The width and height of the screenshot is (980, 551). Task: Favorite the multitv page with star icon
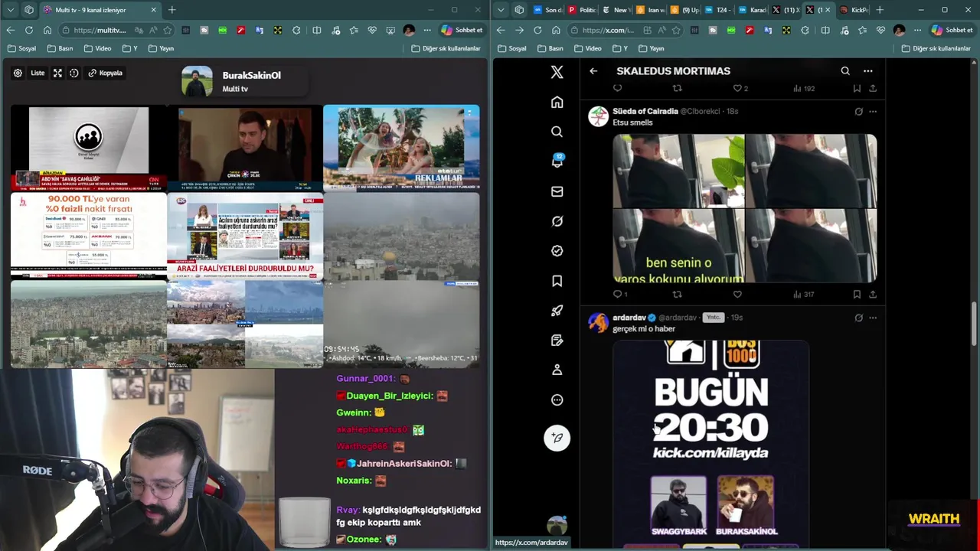pos(167,30)
